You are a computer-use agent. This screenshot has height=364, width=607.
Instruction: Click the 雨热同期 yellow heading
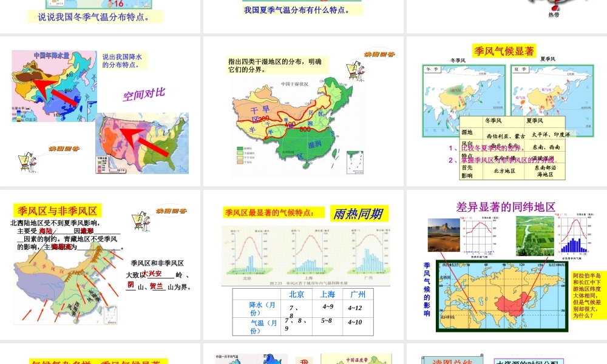coord(359,214)
